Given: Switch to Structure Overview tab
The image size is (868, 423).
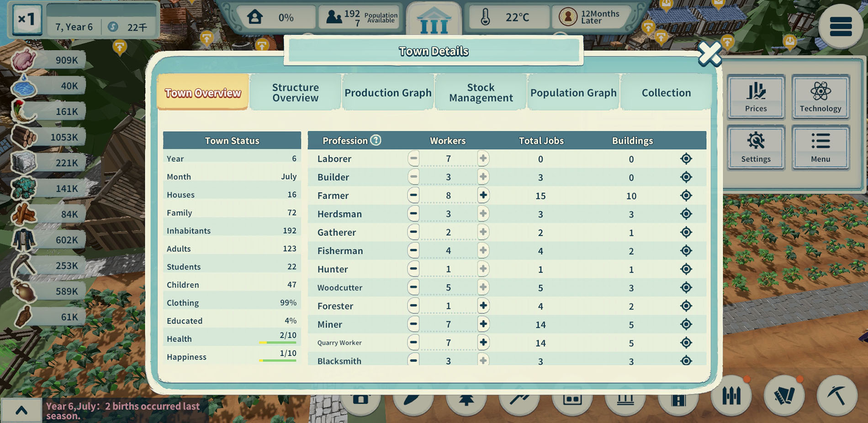Looking at the screenshot, I should 295,93.
